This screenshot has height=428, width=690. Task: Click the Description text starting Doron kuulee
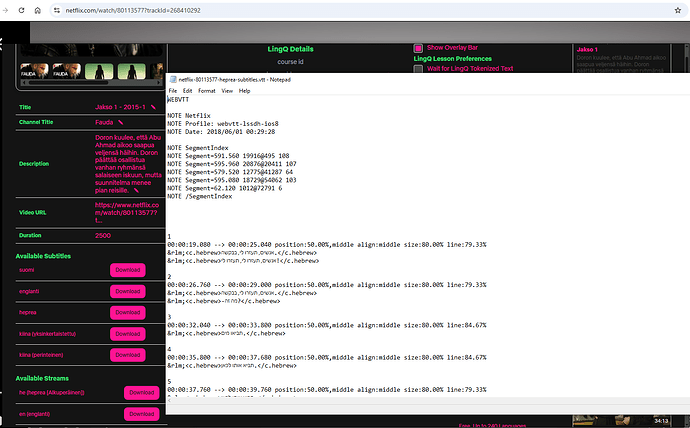pyautogui.click(x=128, y=164)
